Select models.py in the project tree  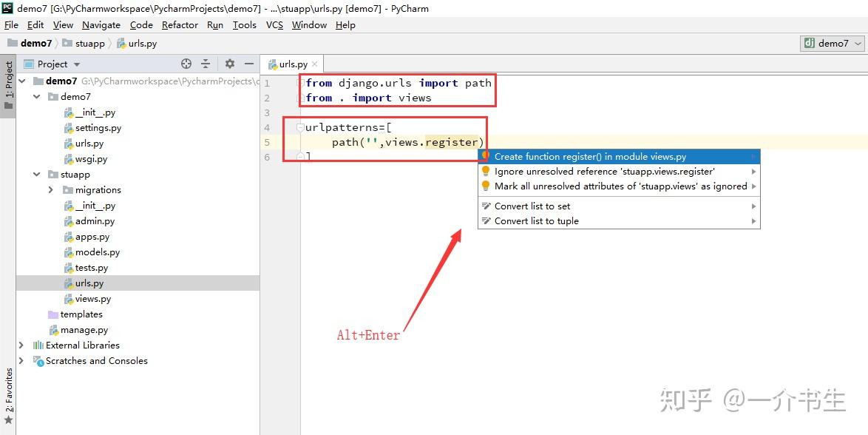(x=98, y=252)
